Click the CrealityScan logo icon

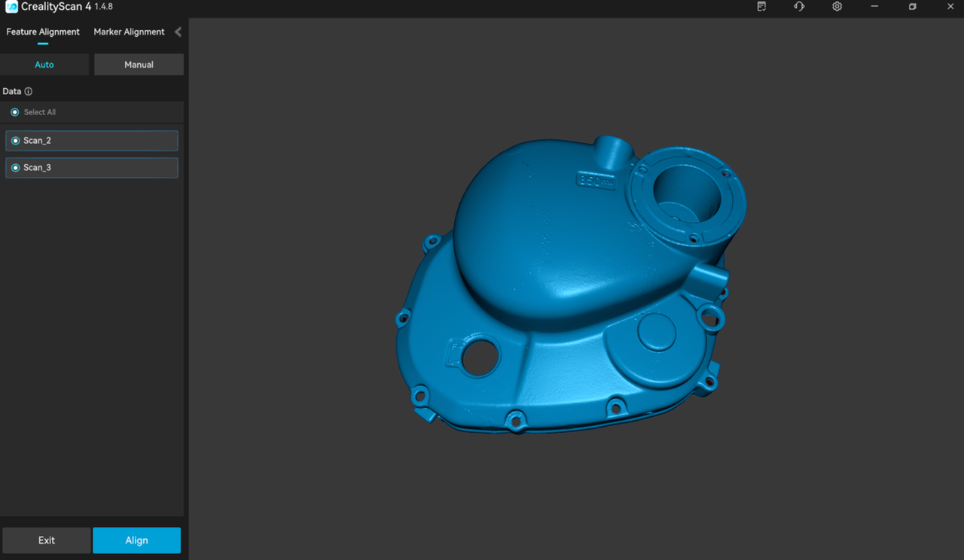click(11, 7)
